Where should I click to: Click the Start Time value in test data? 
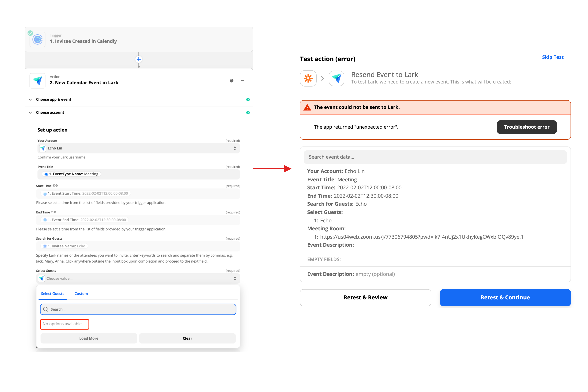369,187
